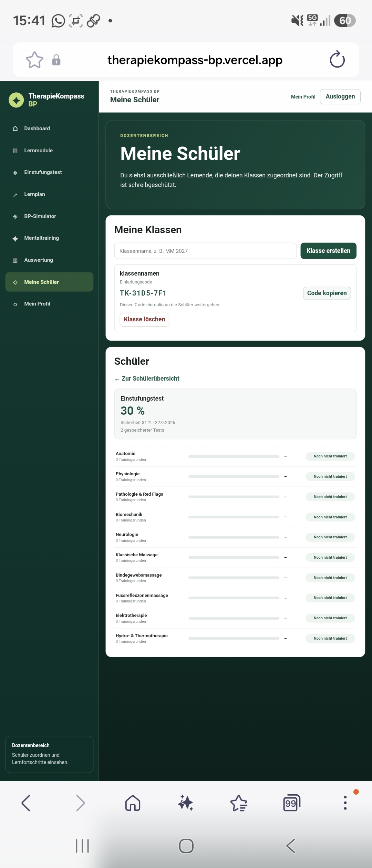
Task: Select the invitation code TK-31D5-7F1
Action: click(x=143, y=293)
